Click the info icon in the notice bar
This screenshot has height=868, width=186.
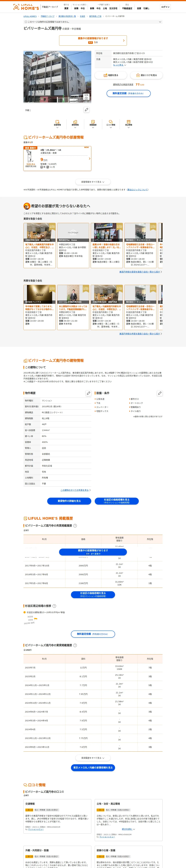point(26,22)
